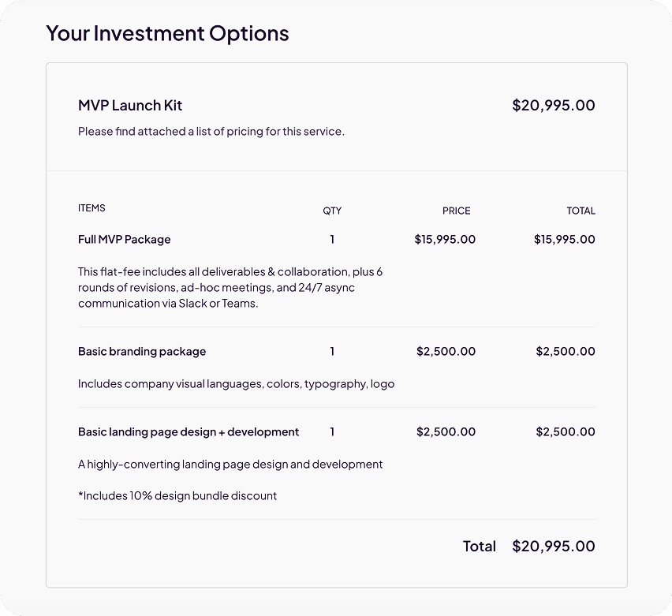Click the company visual languages description

click(x=236, y=384)
